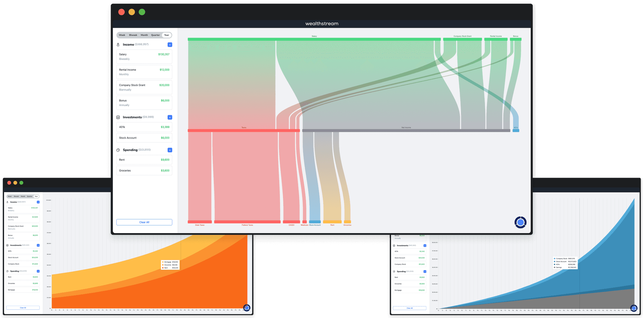
Task: Add investment with plus button, front window
Action: (170, 117)
